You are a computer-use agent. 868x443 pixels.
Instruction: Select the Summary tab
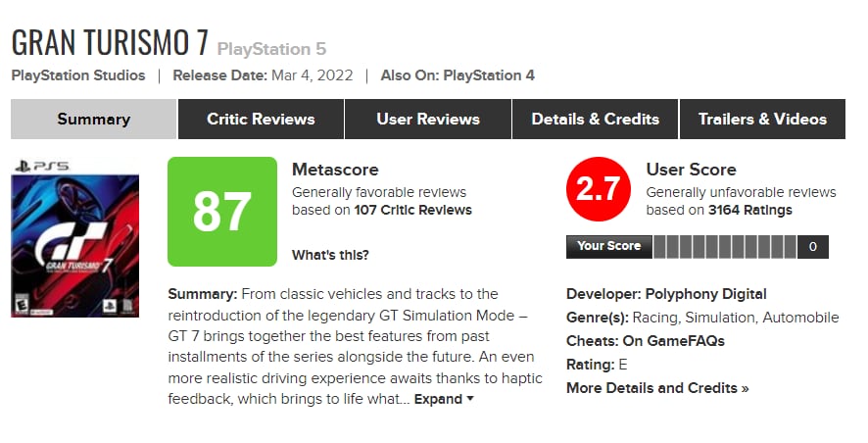tap(94, 120)
